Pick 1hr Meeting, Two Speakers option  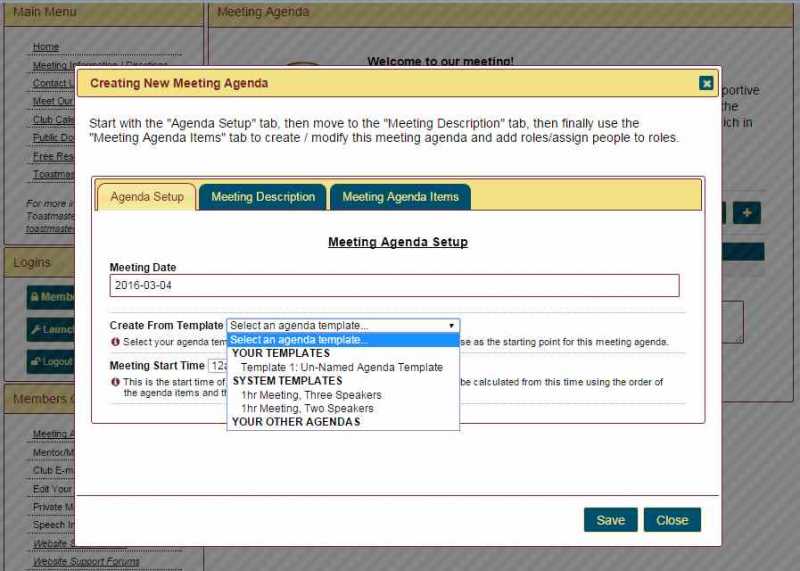point(307,408)
